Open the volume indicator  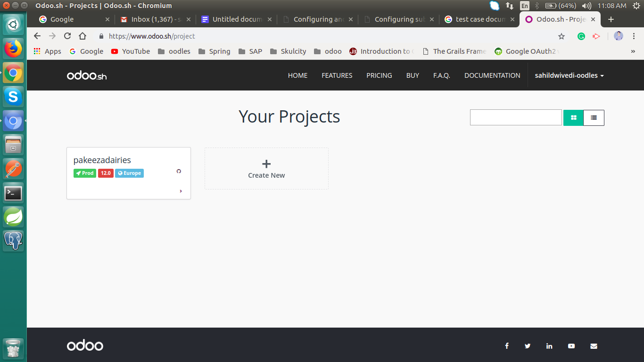[x=586, y=6]
